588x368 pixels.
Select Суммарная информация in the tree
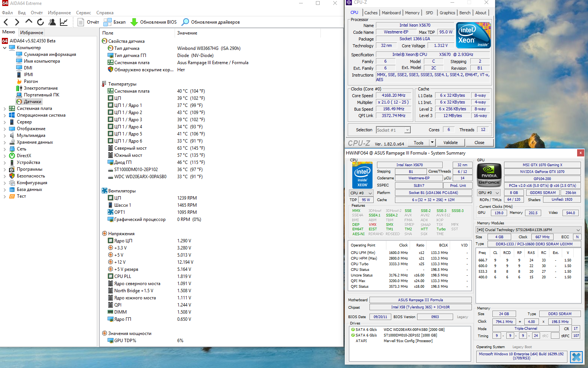pyautogui.click(x=50, y=54)
